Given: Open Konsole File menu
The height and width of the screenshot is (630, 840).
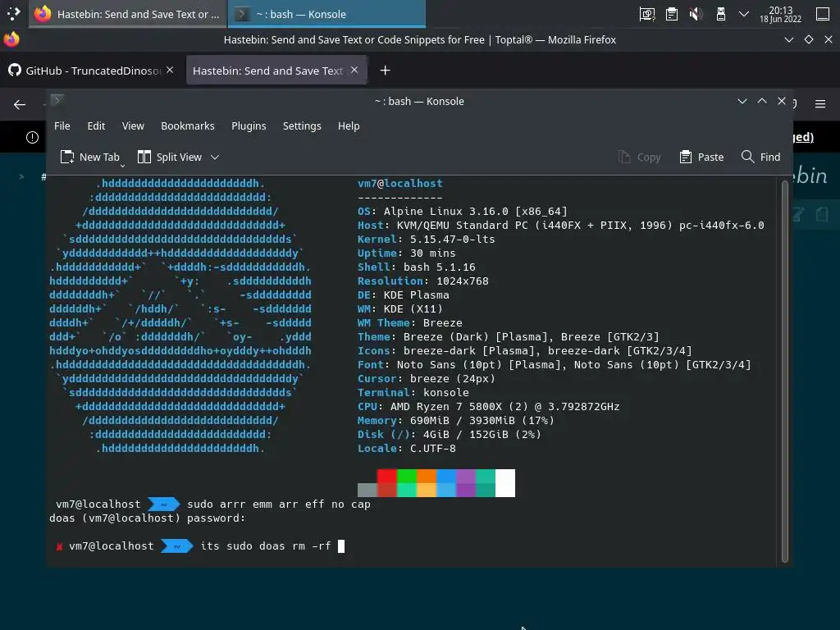Looking at the screenshot, I should tap(62, 126).
